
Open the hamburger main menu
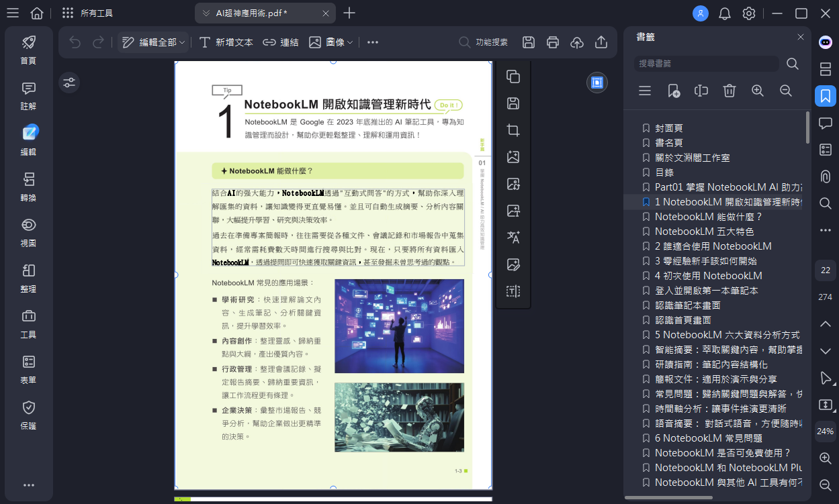click(13, 13)
